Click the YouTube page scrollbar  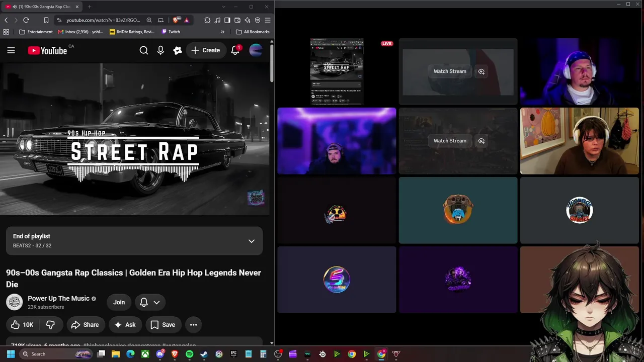[x=272, y=63]
